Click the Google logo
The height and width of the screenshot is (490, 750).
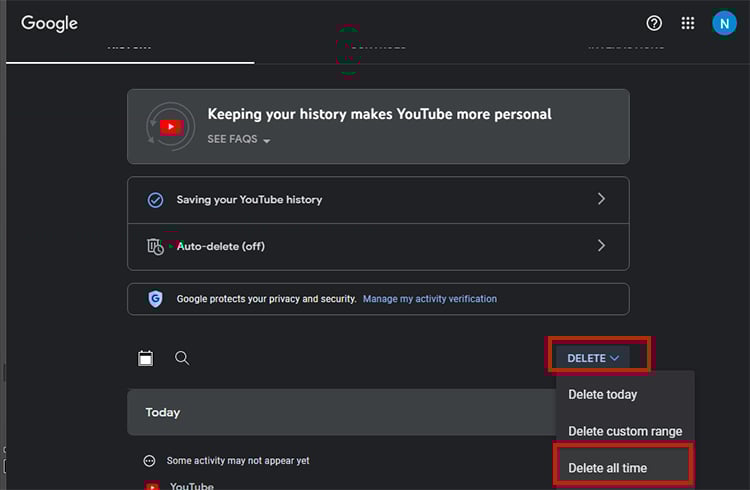point(49,23)
